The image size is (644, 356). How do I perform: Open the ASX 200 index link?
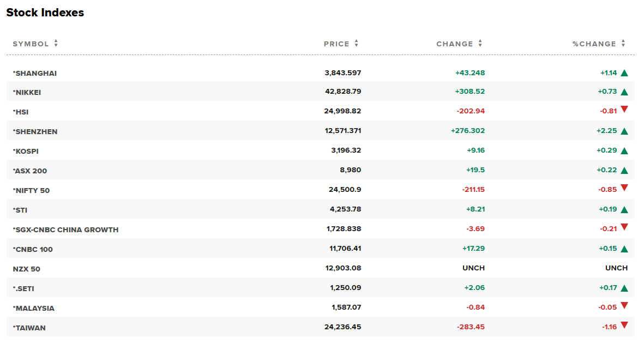click(31, 171)
